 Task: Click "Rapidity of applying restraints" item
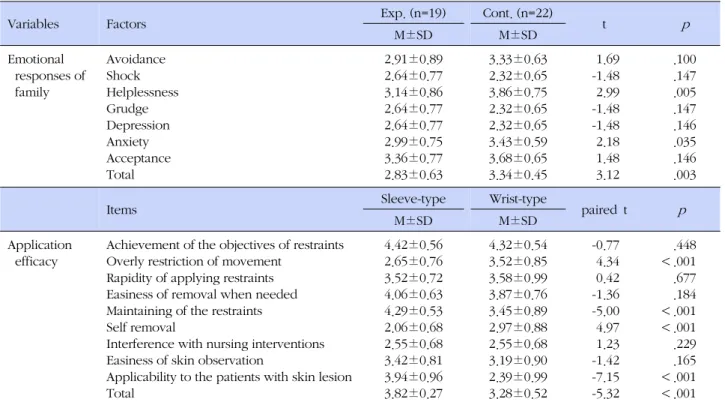190,278
